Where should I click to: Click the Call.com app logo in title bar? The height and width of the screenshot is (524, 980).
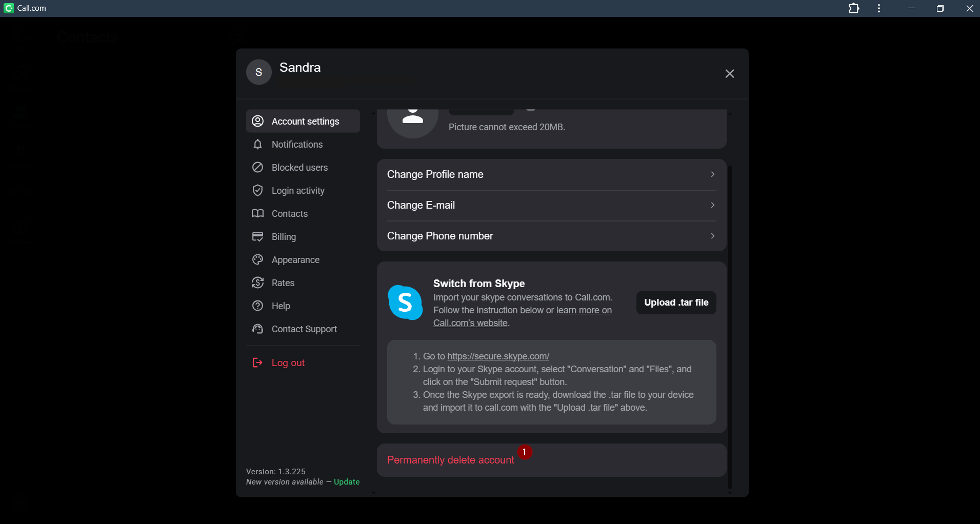(9, 8)
